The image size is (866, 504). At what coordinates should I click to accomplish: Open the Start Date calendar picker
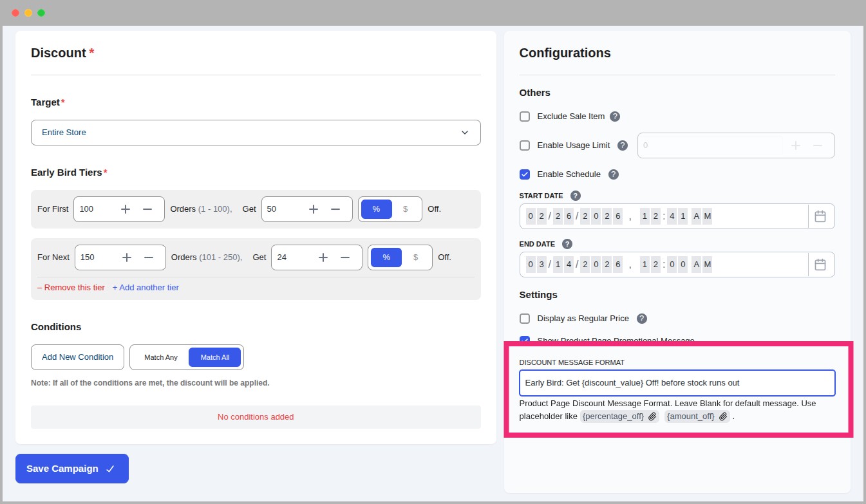point(821,216)
